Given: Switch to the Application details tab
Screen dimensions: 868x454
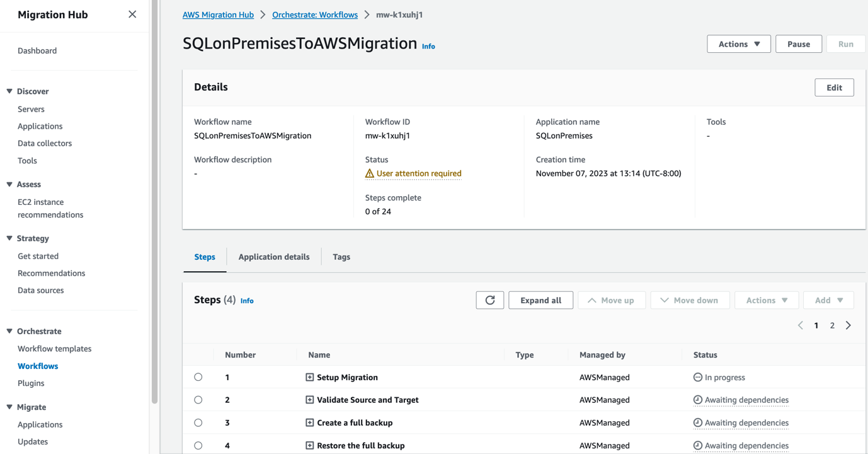Looking at the screenshot, I should point(274,257).
